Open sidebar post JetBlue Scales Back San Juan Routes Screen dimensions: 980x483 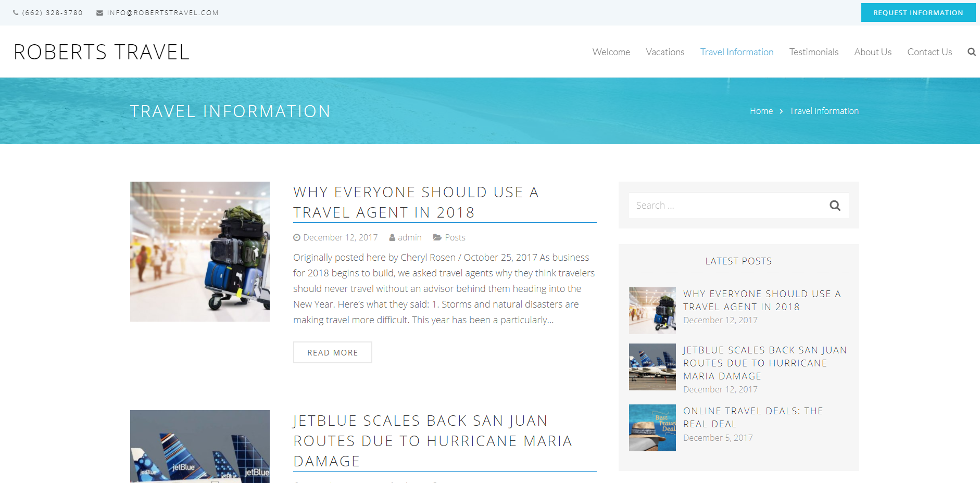pos(765,363)
